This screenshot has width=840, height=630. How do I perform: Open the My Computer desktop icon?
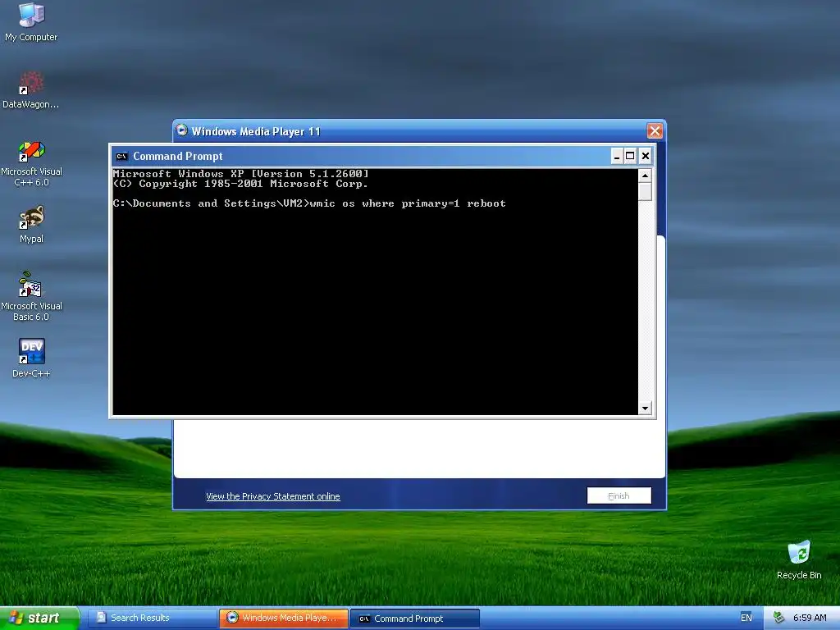click(31, 21)
